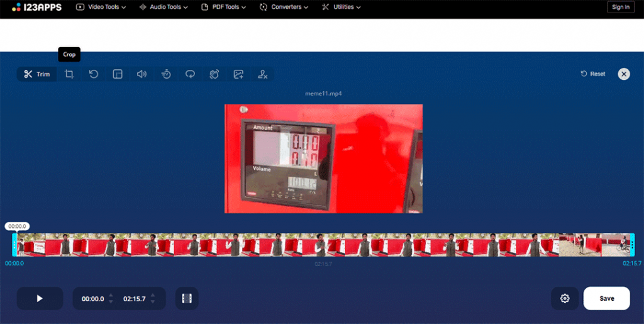Viewport: 644px width, 324px height.
Task: Increase the start time with up arrow
Action: pos(111,295)
